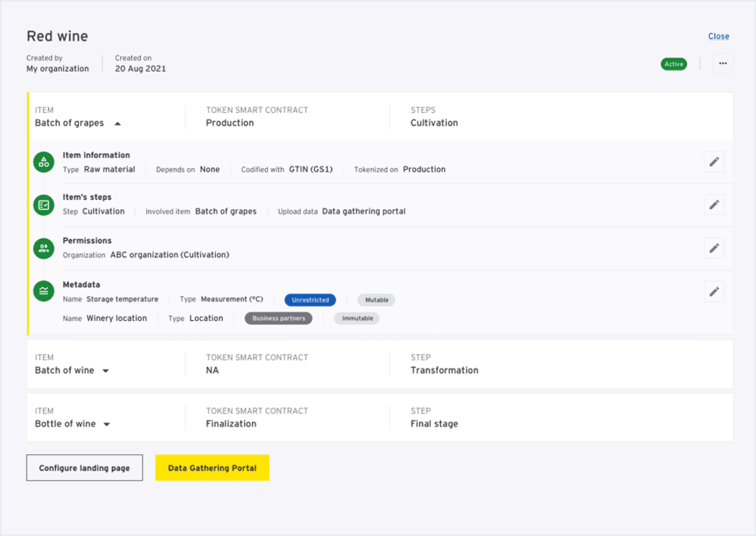
Task: Edit Item information with pencil icon
Action: coord(714,162)
